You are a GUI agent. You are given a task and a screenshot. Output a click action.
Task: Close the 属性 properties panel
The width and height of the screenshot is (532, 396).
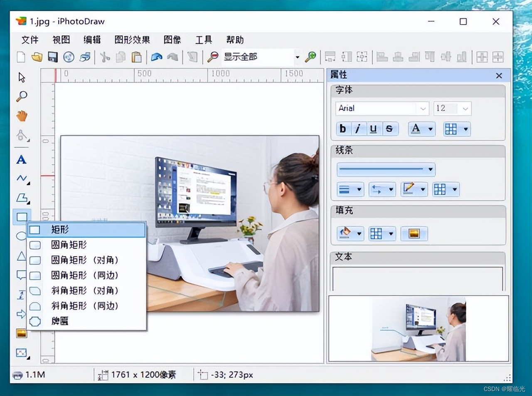[x=499, y=76]
